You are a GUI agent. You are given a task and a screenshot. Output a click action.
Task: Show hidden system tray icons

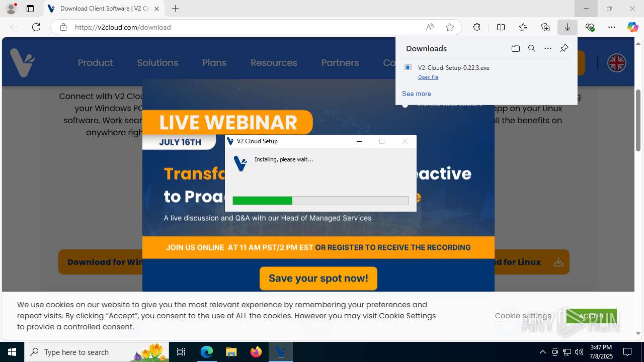[542, 352]
